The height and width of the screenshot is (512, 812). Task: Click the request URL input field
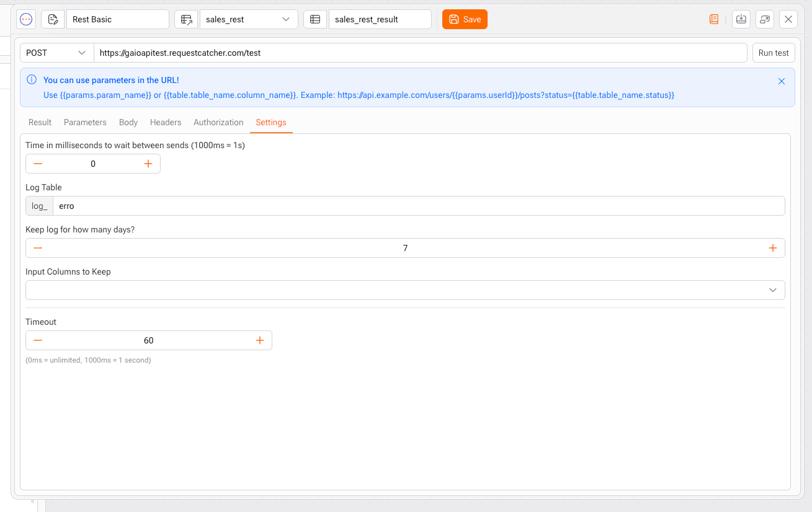coord(419,53)
